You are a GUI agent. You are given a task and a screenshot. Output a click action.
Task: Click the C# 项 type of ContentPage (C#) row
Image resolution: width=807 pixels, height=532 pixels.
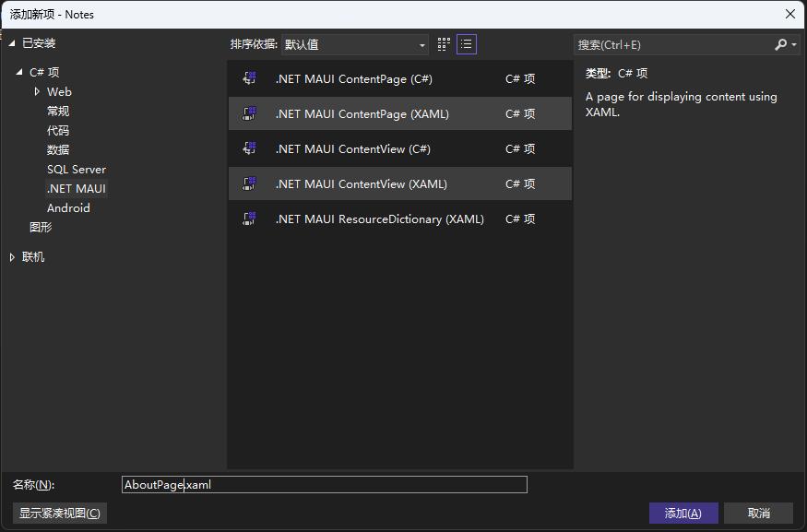(520, 78)
